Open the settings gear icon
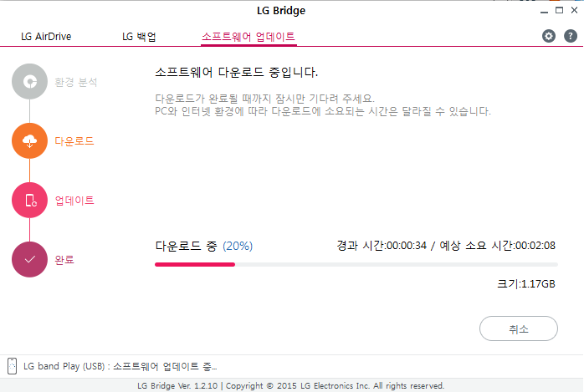Viewport: 584px width, 392px height. pyautogui.click(x=549, y=36)
